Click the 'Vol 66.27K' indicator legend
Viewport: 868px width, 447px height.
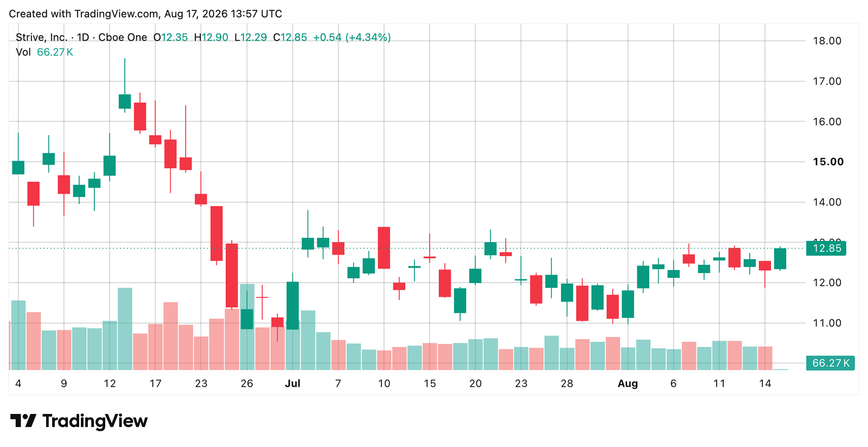[x=44, y=52]
